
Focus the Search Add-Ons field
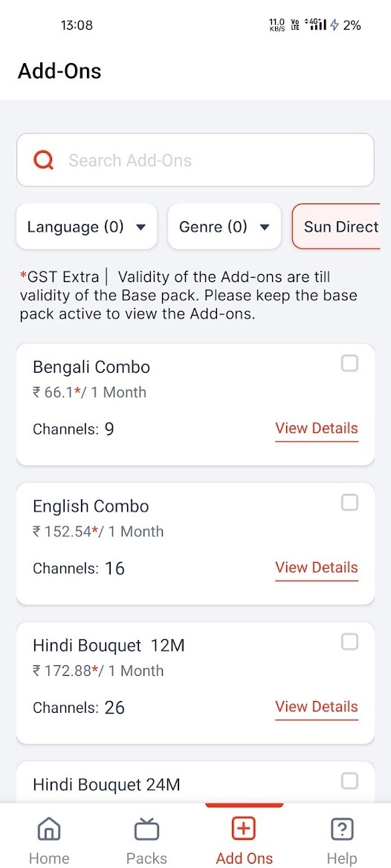195,160
